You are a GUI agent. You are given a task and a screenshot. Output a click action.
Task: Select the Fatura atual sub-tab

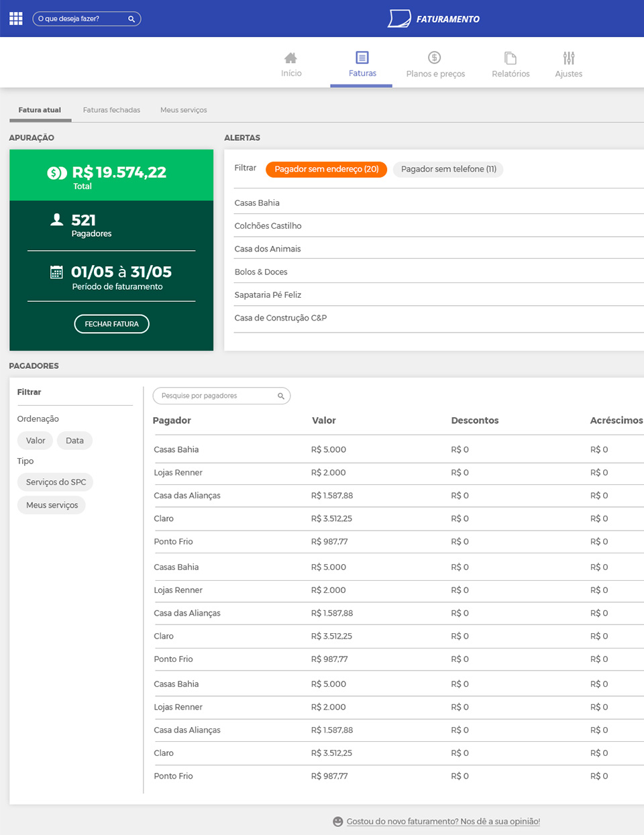click(x=40, y=110)
